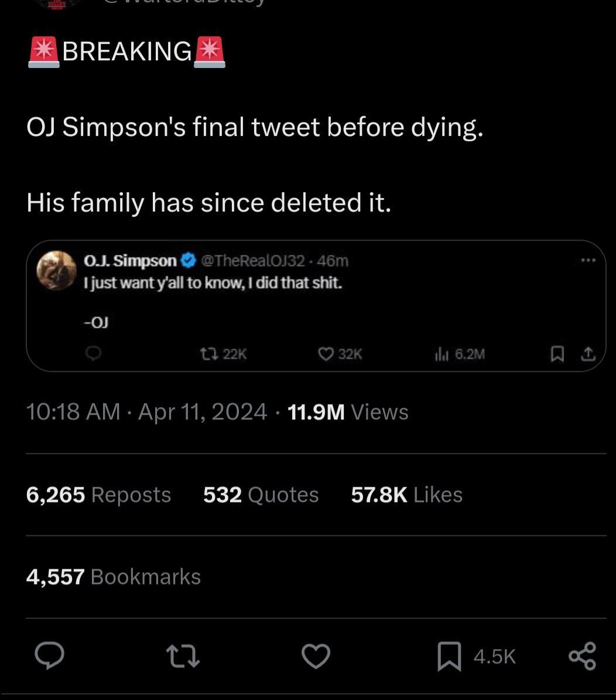
Task: Open the @TheRealOJ32 handle link
Action: pos(253,260)
